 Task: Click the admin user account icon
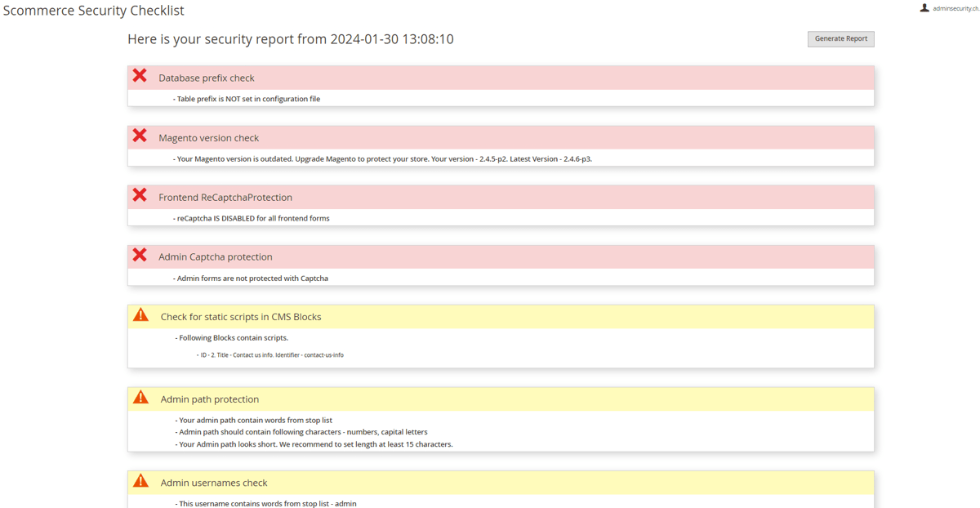(x=924, y=8)
